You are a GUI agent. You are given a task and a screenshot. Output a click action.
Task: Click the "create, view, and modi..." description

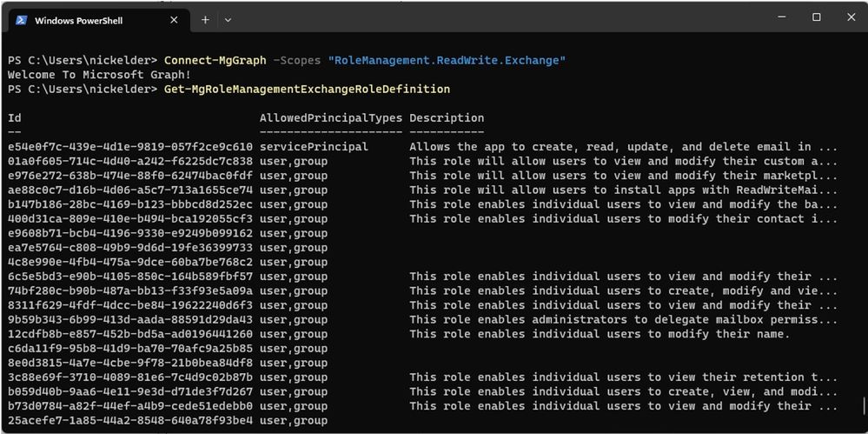click(x=623, y=392)
